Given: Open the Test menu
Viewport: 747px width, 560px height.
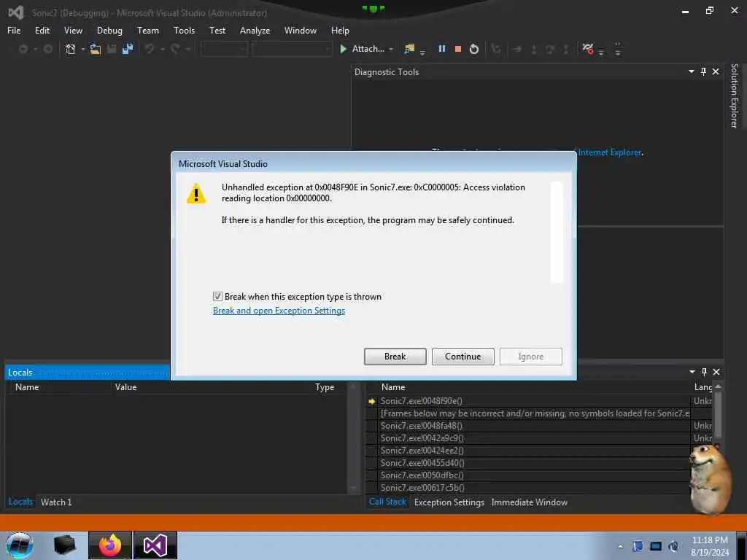Looking at the screenshot, I should pyautogui.click(x=217, y=31).
